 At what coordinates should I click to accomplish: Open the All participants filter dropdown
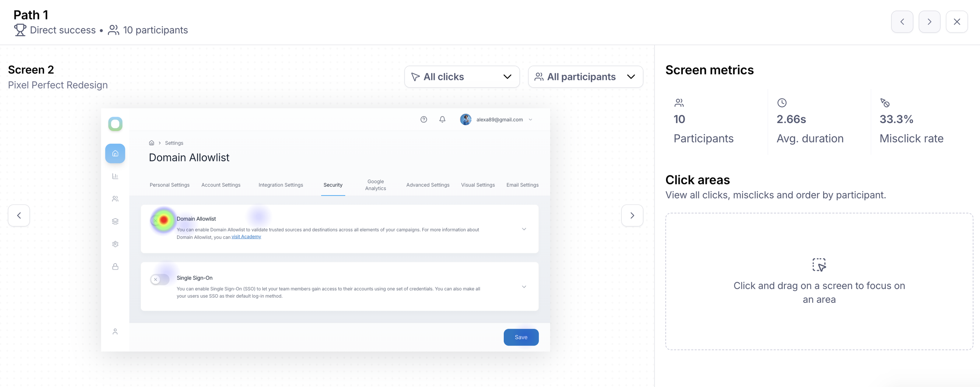pyautogui.click(x=585, y=77)
